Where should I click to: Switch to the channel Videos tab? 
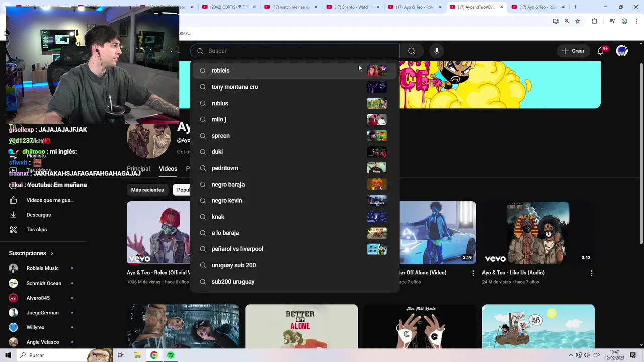168,169
